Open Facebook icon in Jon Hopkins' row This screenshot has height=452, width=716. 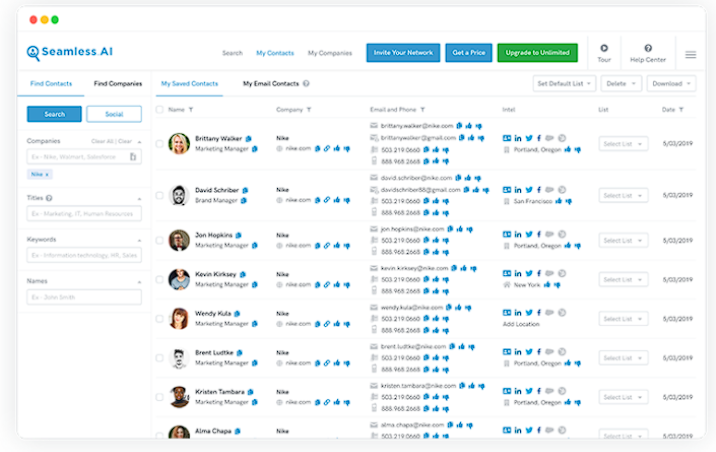click(x=539, y=235)
